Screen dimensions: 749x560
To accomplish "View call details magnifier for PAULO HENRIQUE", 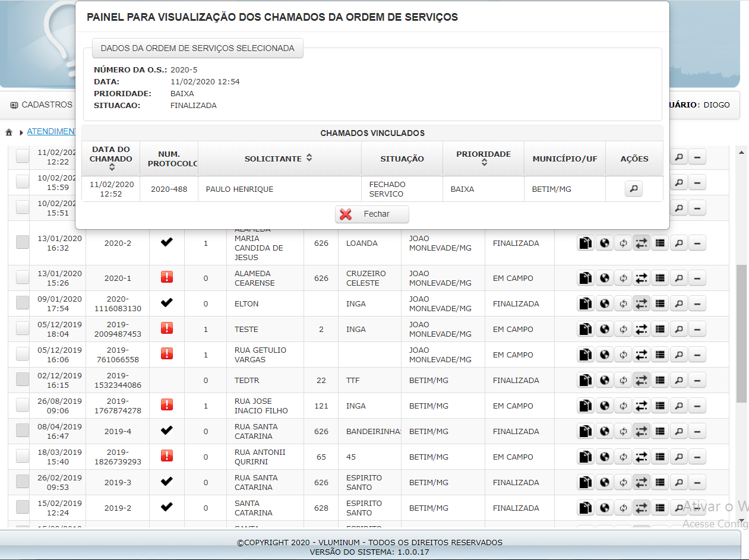I will coord(634,189).
